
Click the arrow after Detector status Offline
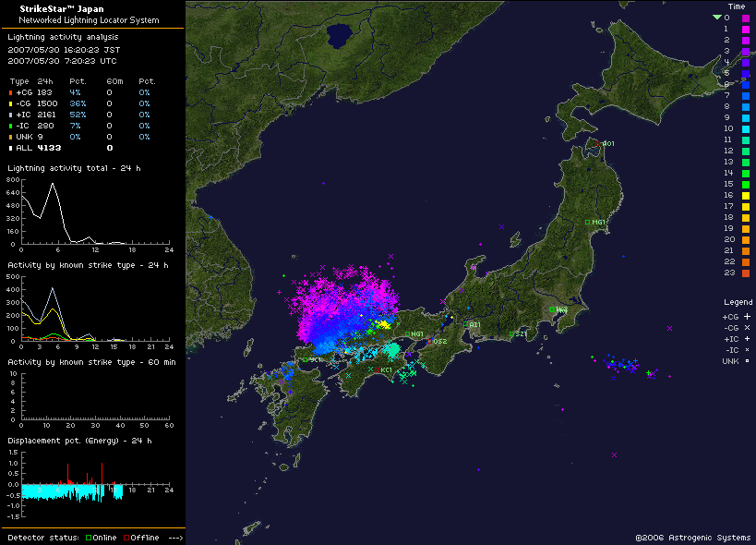[176, 538]
